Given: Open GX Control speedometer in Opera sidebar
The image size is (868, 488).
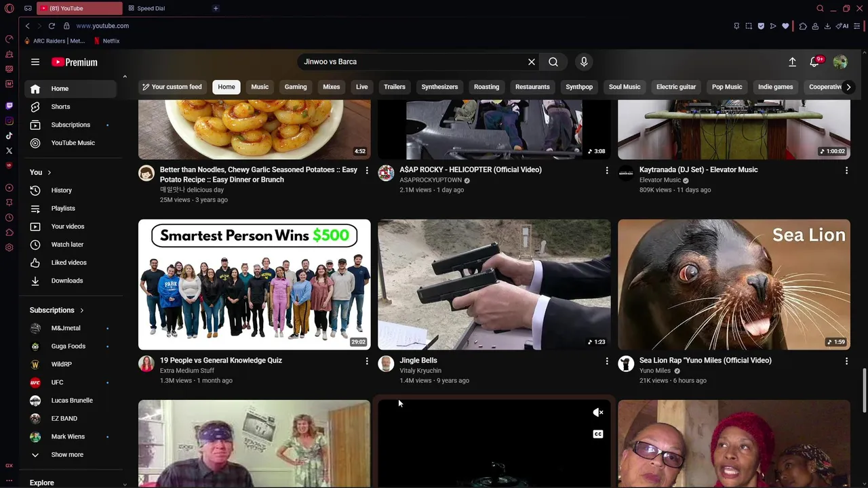Looking at the screenshot, I should (9, 39).
